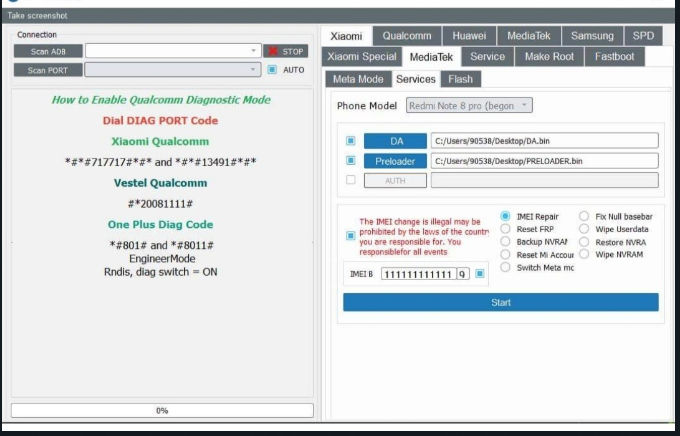Click the DA browse button
The height and width of the screenshot is (436, 680).
395,141
